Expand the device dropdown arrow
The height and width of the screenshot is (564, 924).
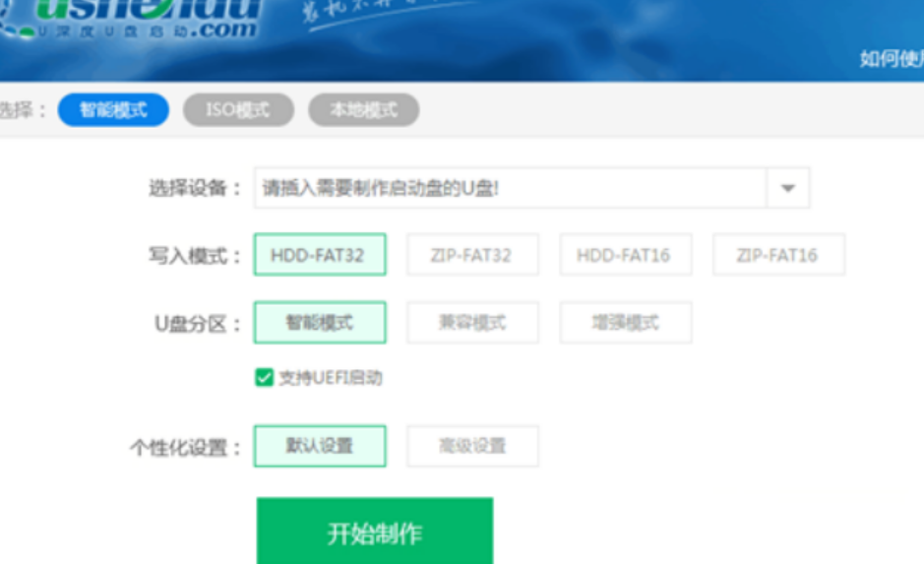[x=787, y=188]
